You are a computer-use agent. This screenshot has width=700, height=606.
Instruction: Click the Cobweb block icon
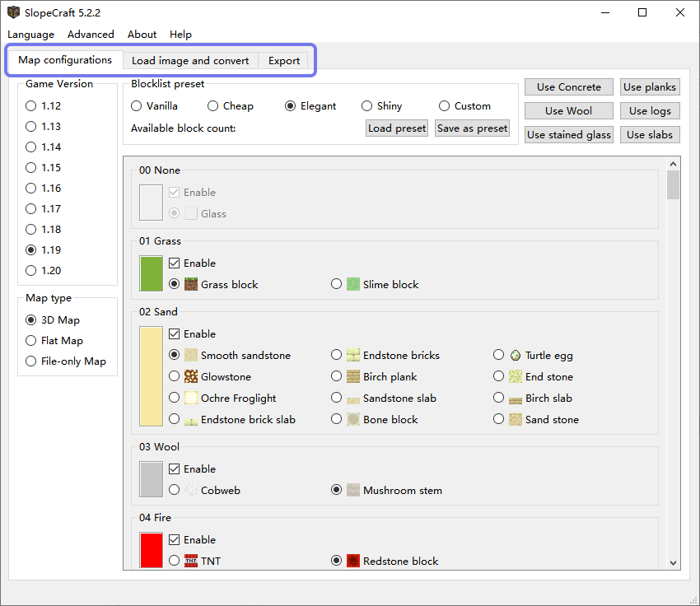click(191, 490)
